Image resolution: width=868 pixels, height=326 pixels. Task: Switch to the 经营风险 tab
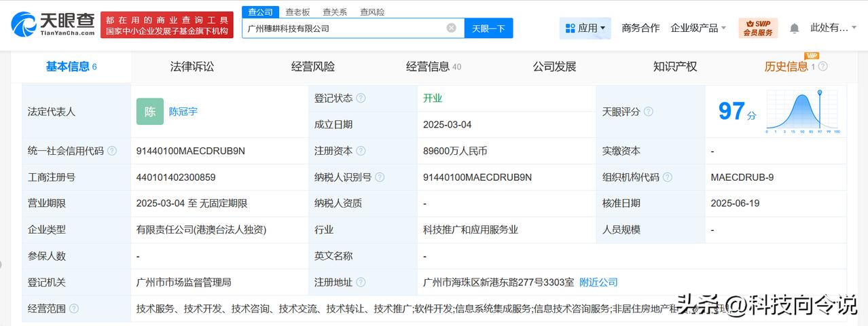click(x=313, y=67)
